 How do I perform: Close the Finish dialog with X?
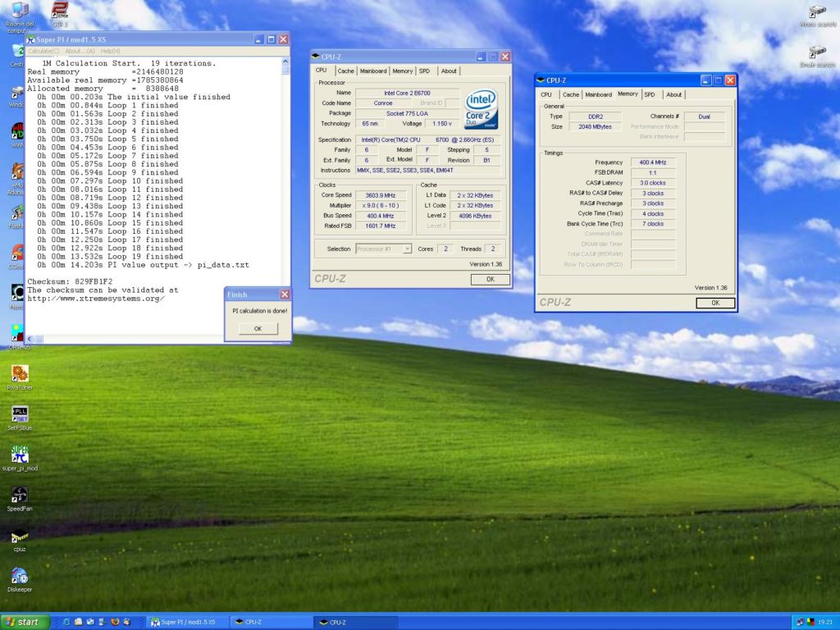285,294
